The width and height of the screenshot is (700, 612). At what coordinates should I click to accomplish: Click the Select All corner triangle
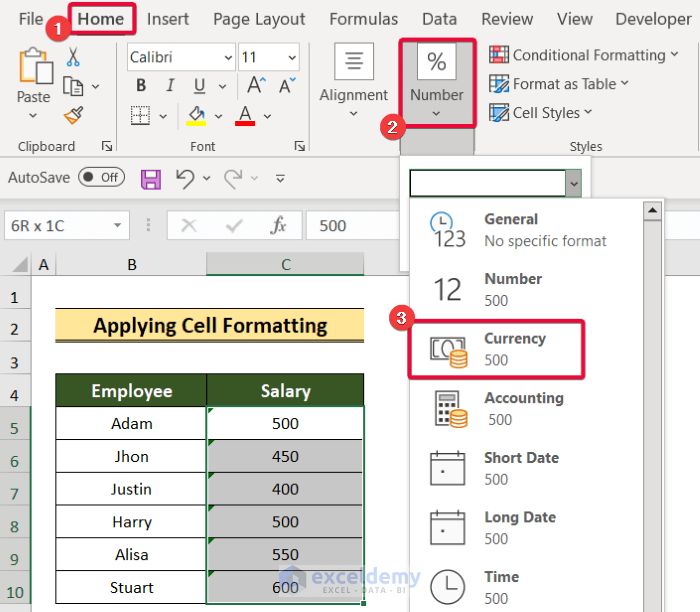(x=20, y=264)
